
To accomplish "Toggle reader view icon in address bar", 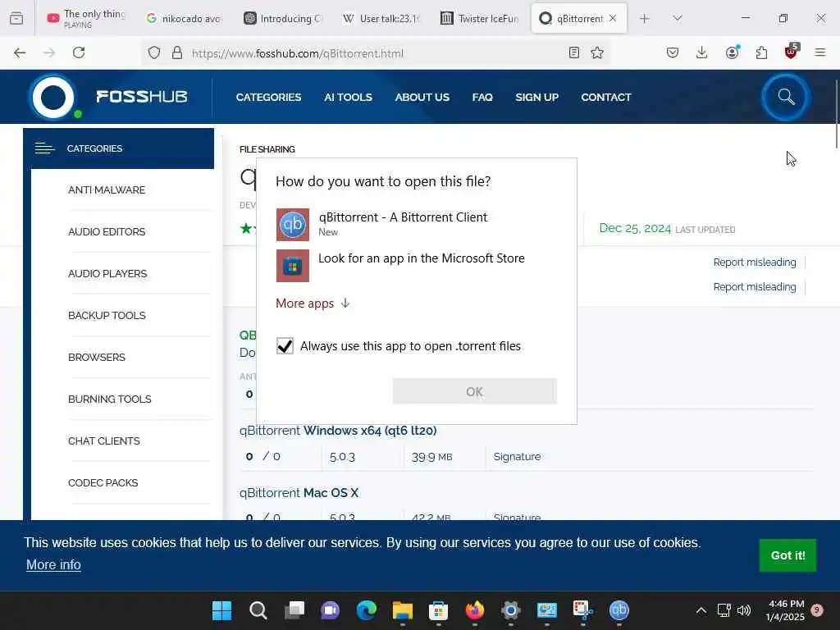I will (x=573, y=52).
